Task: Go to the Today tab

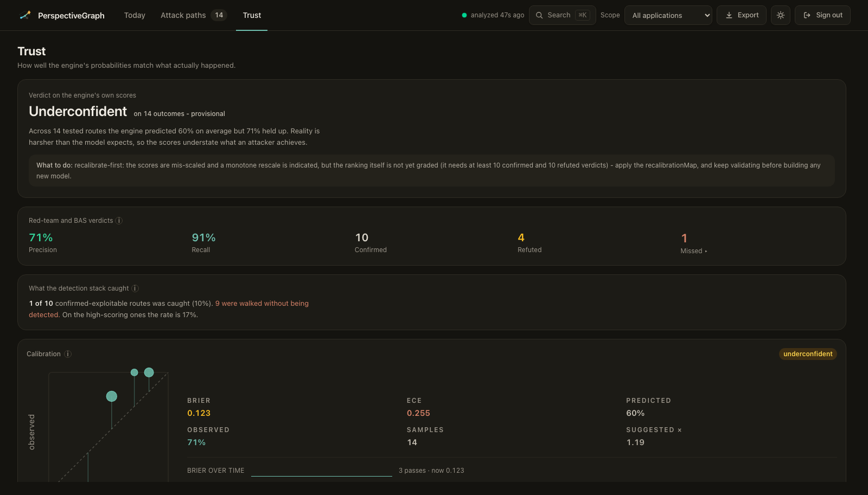Action: 135,15
